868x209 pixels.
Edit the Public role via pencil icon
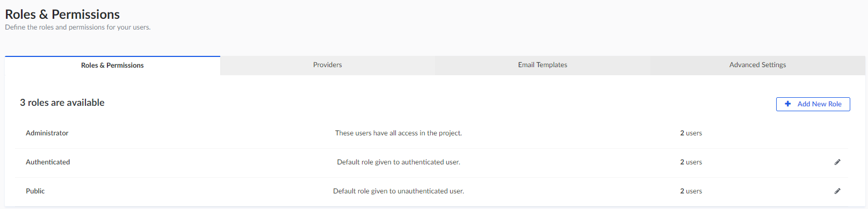click(x=837, y=191)
